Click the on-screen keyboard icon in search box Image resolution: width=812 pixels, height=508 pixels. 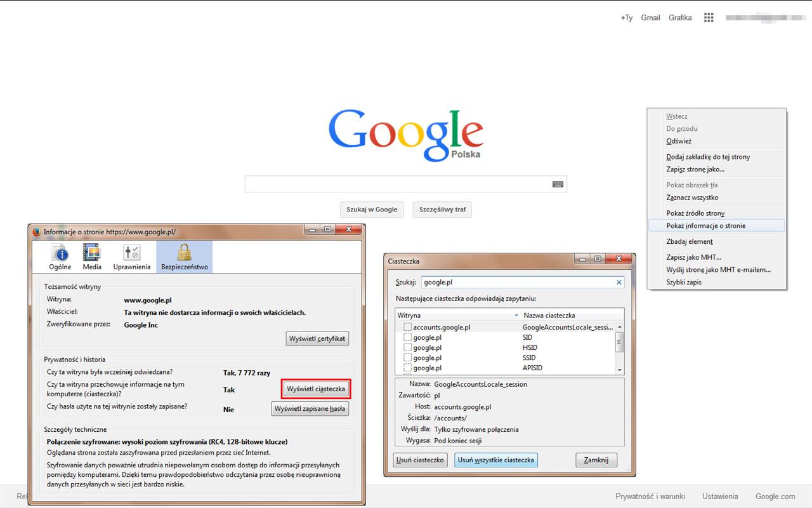(558, 184)
